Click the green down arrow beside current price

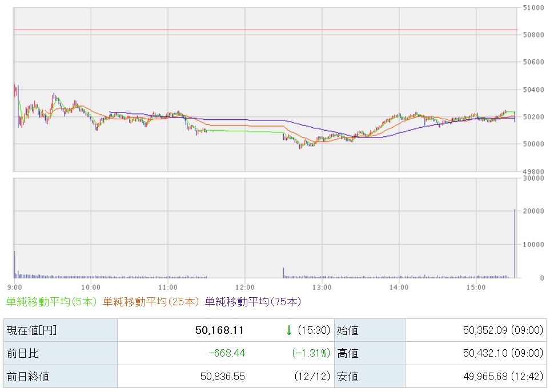click(289, 330)
